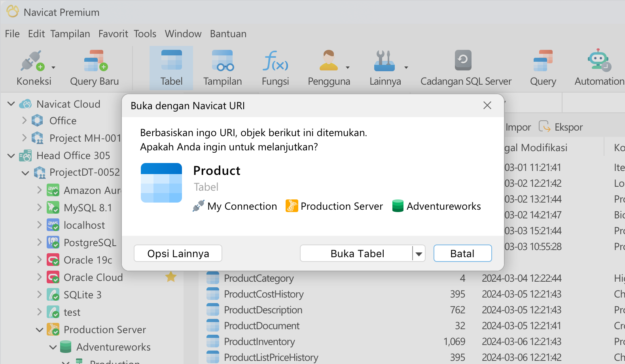Click the Product table thumbnail in dialog
The image size is (625, 364).
(161, 183)
